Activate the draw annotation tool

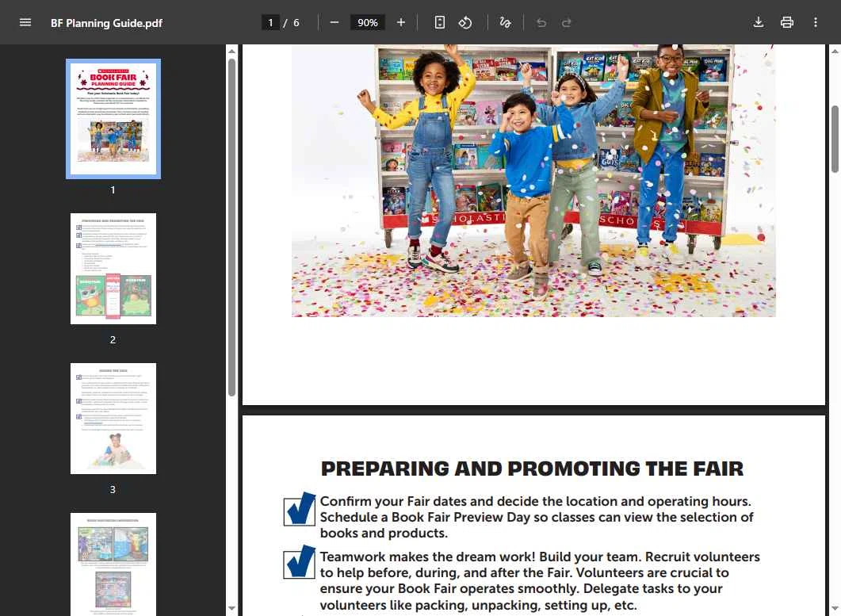tap(505, 22)
